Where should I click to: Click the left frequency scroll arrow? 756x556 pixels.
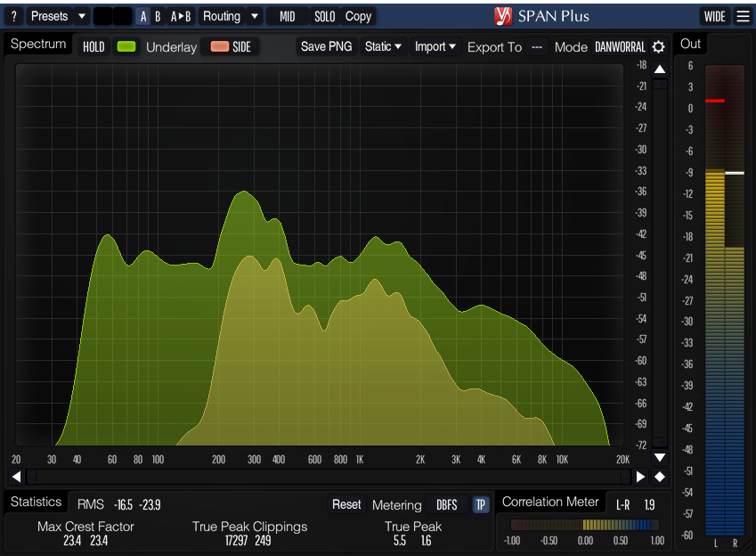click(16, 477)
